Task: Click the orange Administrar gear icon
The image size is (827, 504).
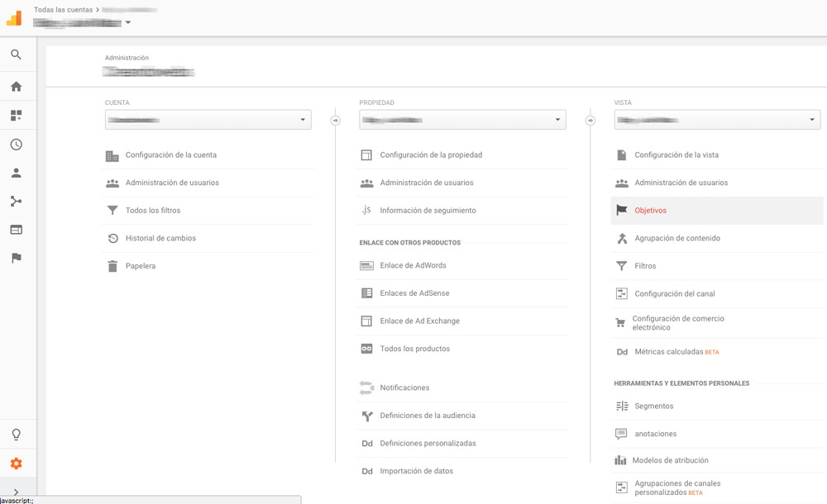Action: click(17, 464)
